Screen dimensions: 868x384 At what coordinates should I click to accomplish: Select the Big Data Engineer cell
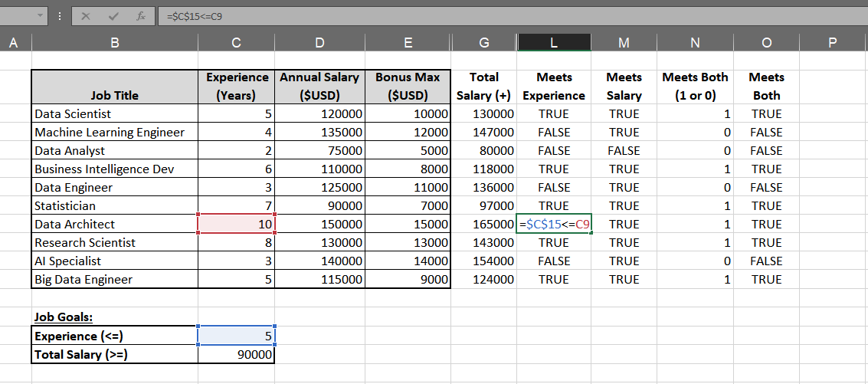(x=115, y=279)
